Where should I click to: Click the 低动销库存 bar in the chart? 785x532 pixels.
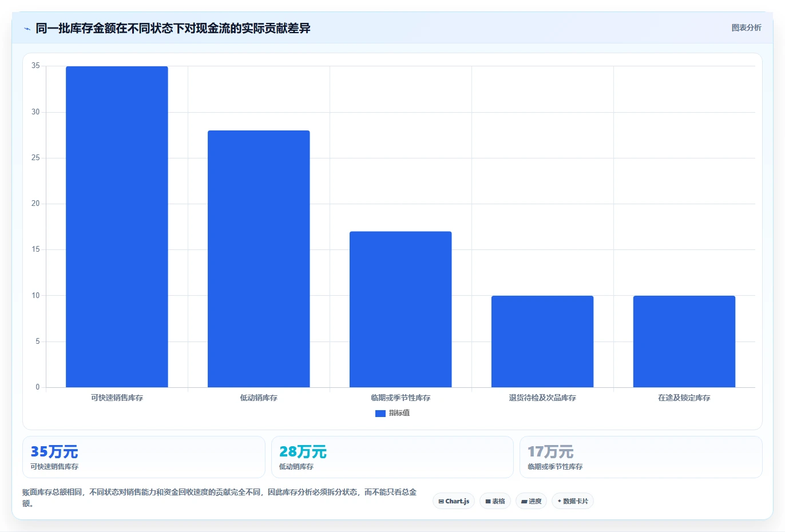[x=259, y=259]
